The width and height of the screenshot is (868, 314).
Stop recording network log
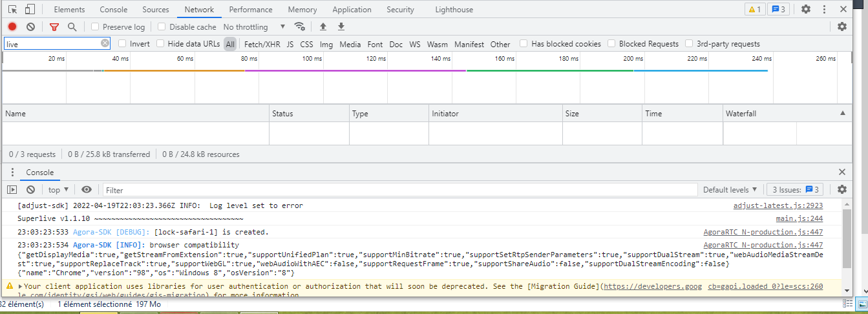tap(12, 26)
